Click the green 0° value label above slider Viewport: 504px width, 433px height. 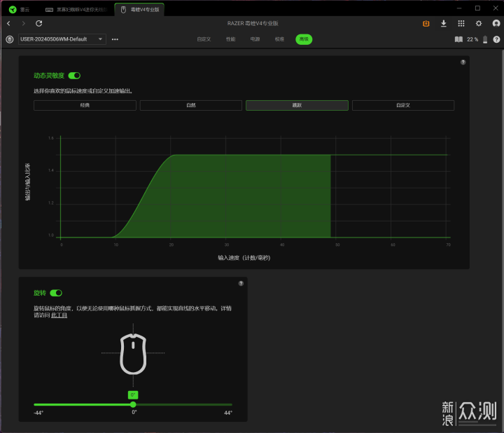click(x=133, y=394)
